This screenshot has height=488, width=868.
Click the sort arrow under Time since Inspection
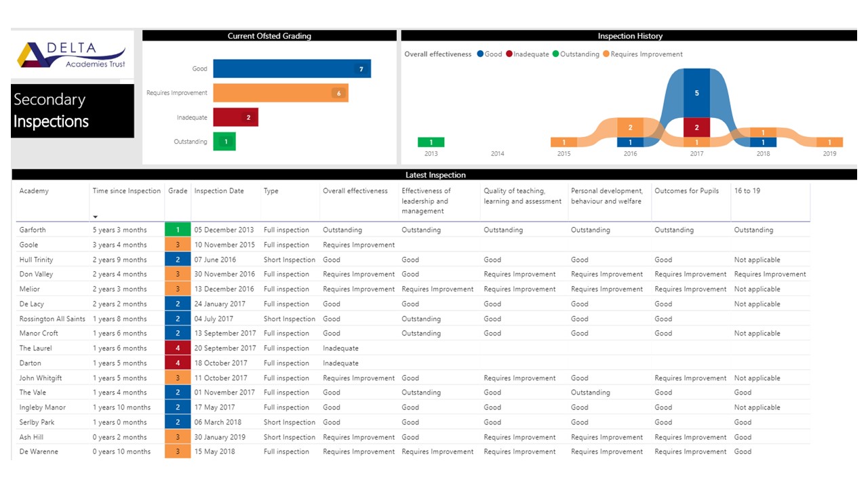(95, 217)
